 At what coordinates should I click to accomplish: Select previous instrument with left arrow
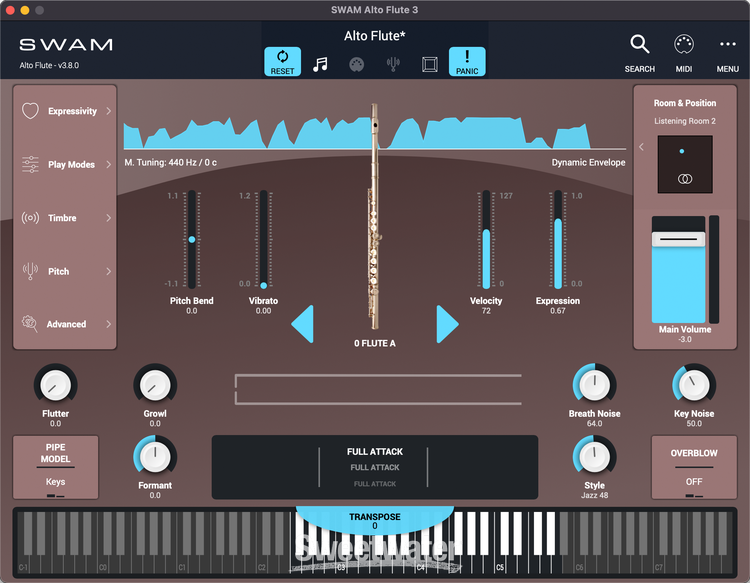point(302,324)
